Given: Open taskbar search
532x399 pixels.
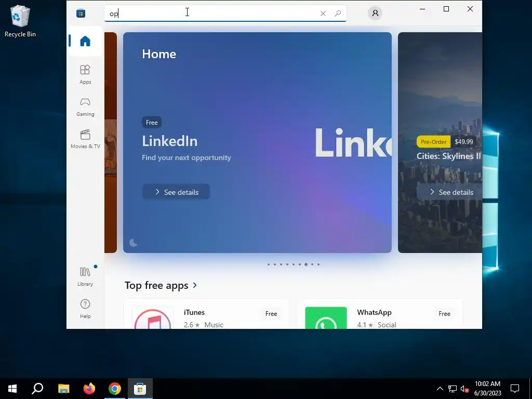Looking at the screenshot, I should click(37, 389).
